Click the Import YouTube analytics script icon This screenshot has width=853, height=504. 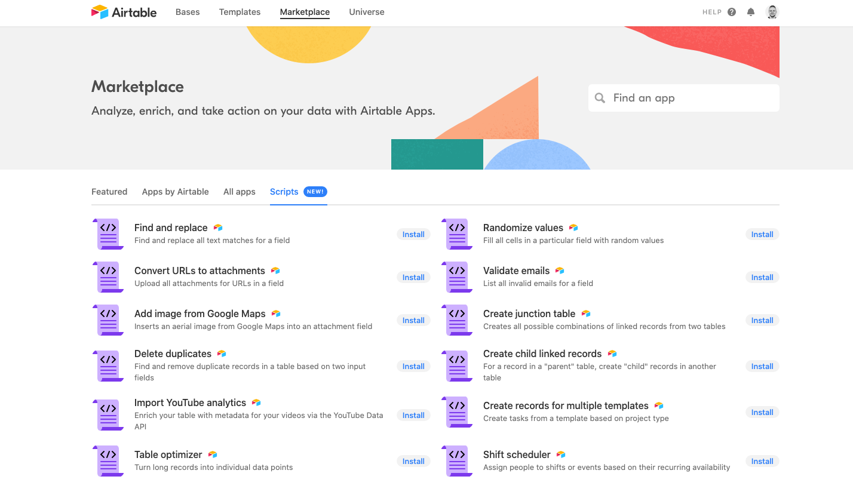108,415
